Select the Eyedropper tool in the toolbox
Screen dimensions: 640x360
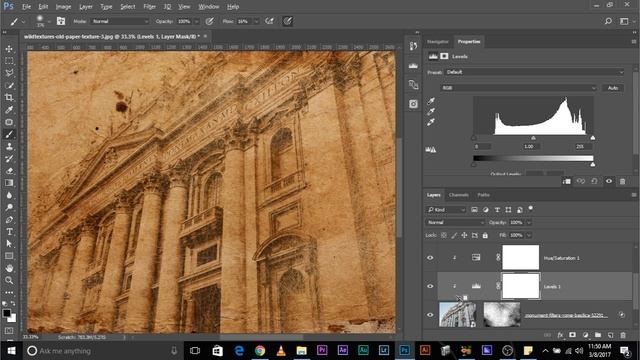pos(9,110)
